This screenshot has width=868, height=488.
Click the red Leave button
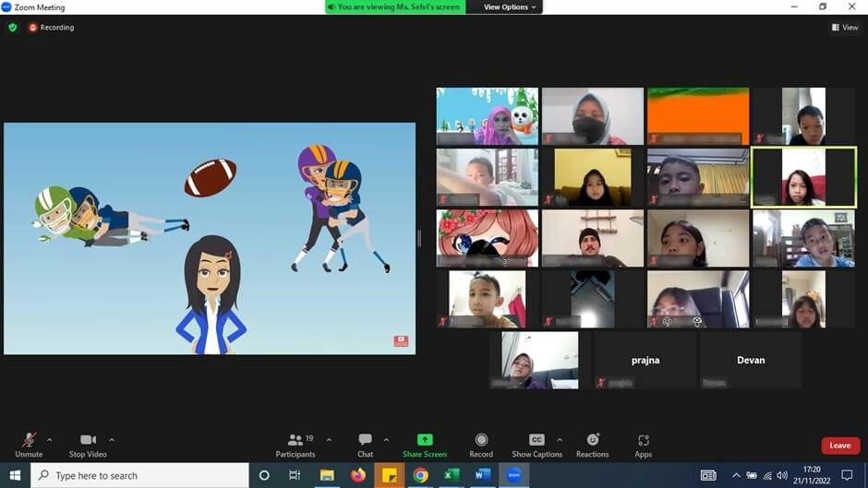(839, 446)
